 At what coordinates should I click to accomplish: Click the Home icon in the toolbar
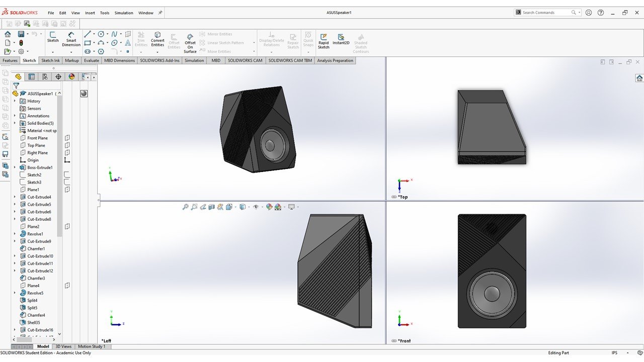(8, 34)
